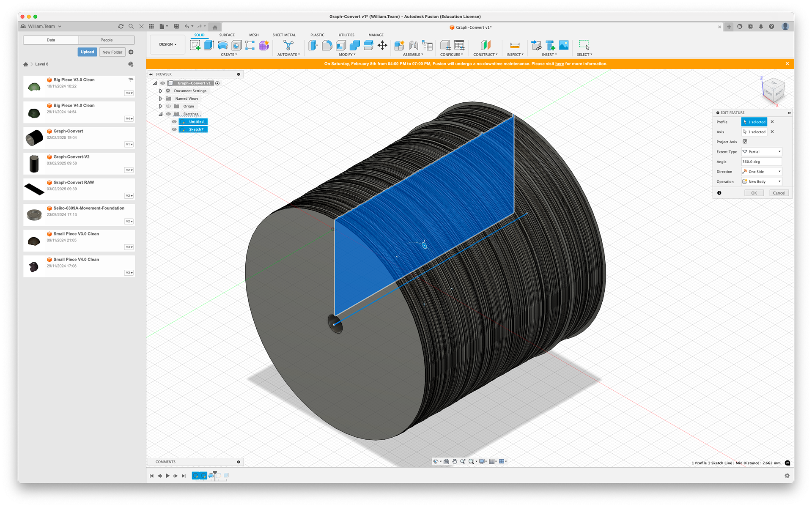
Task: Toggle the Project Axis checkbox
Action: coord(745,142)
